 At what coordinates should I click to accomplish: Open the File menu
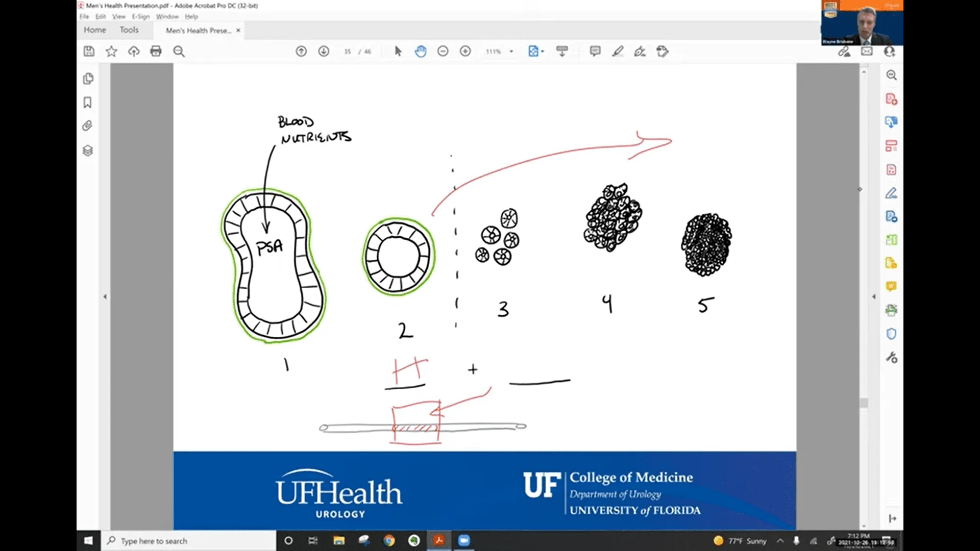84,16
